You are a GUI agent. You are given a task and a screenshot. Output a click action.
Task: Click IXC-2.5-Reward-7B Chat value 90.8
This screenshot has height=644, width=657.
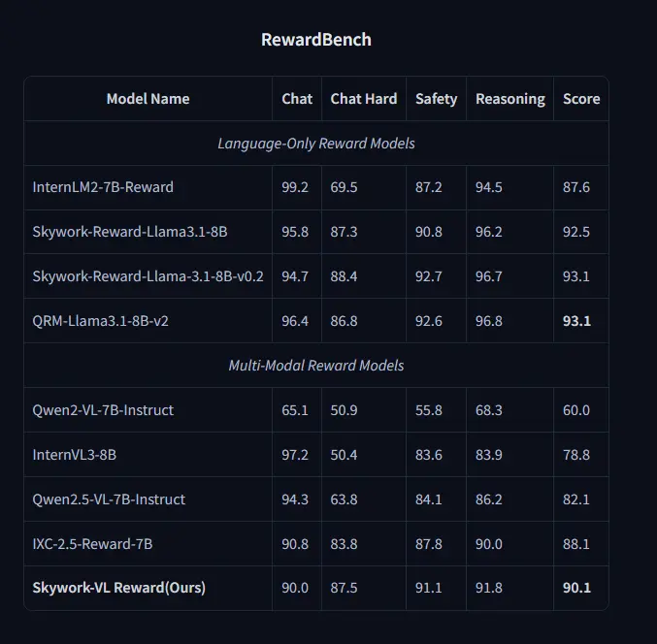tap(295, 544)
